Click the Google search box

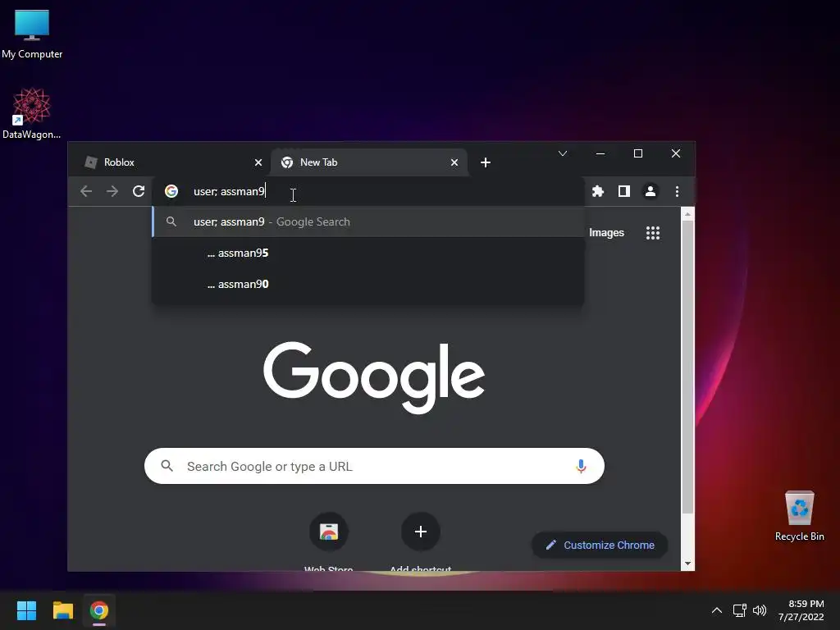point(374,466)
